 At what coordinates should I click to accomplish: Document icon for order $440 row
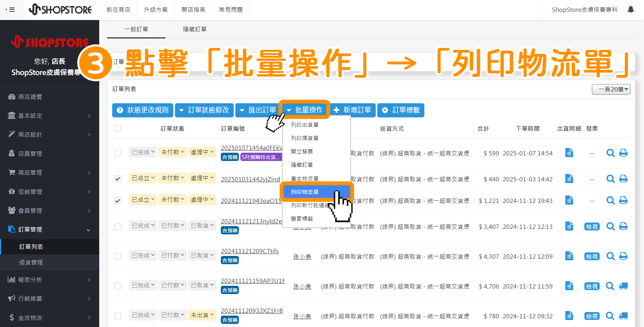(569, 179)
